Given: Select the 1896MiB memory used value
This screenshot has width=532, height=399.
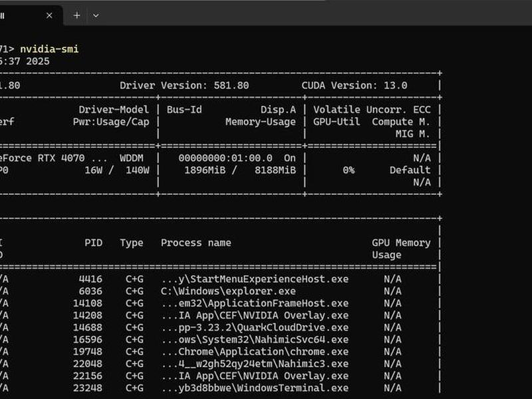Looking at the screenshot, I should click(205, 170).
